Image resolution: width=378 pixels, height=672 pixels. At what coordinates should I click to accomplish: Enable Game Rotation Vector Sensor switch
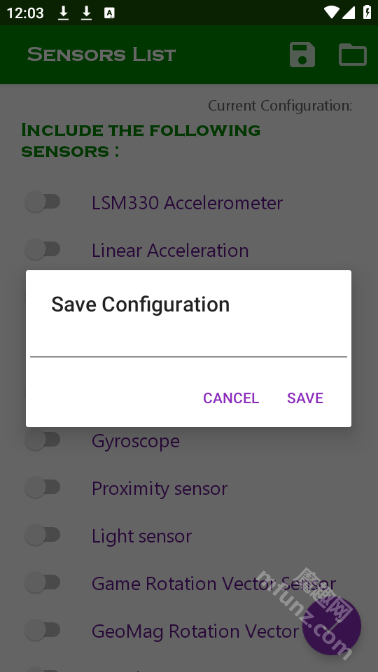(x=42, y=583)
